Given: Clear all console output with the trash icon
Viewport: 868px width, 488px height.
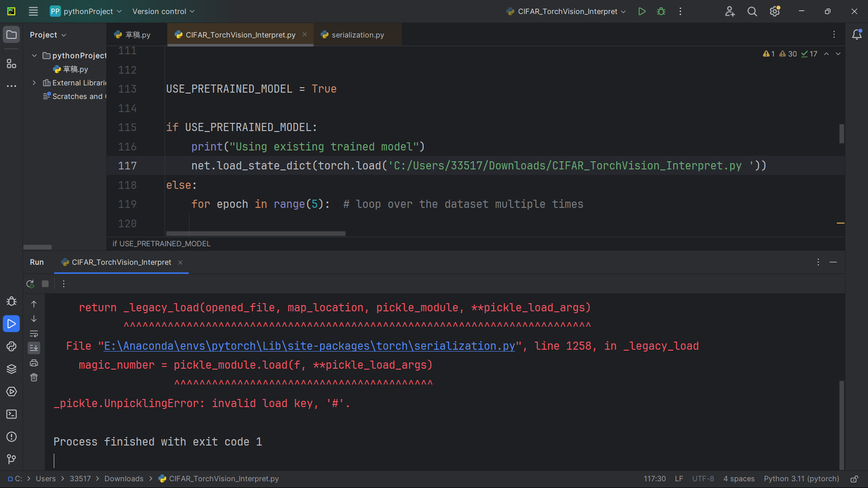Looking at the screenshot, I should tap(34, 377).
